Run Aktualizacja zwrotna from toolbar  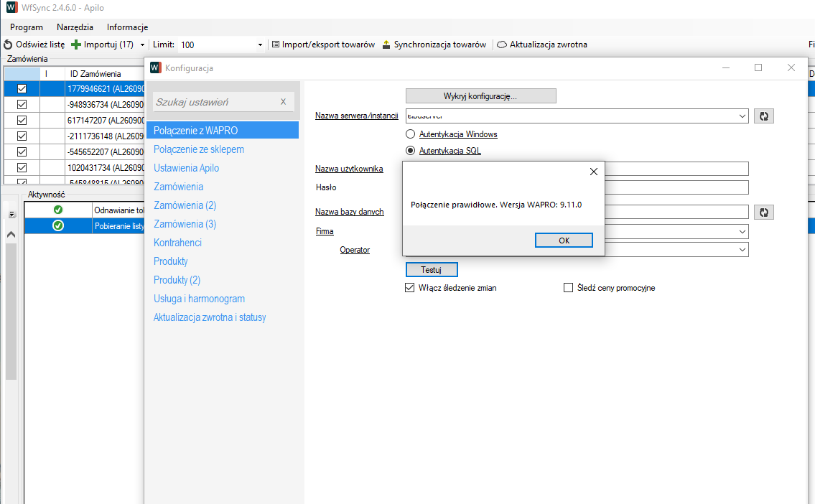click(542, 45)
